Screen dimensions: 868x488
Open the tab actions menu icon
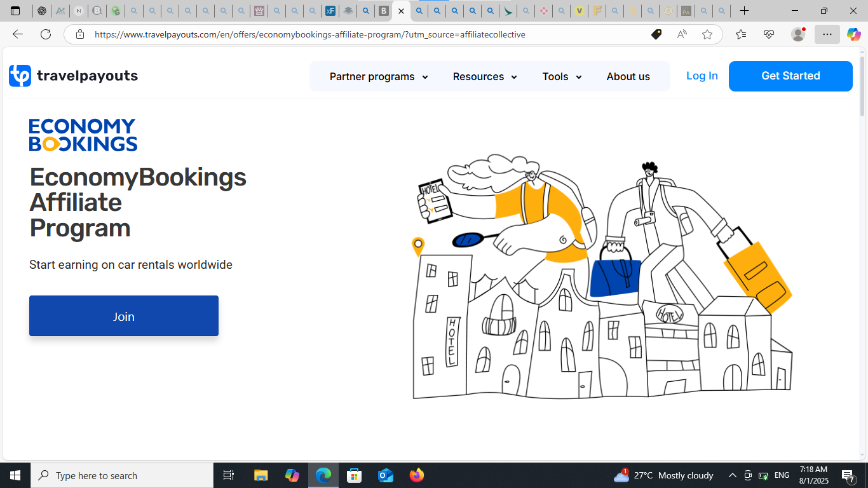click(15, 11)
